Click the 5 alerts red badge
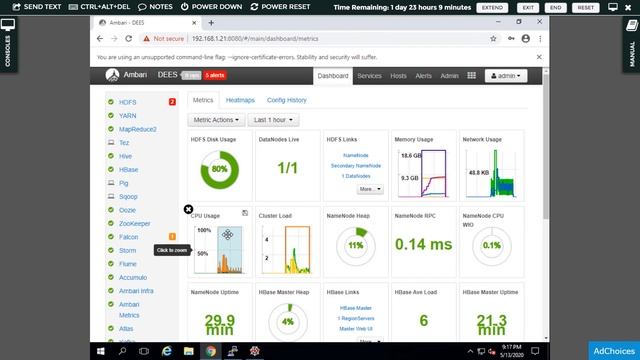This screenshot has height=360, width=640. (x=215, y=75)
